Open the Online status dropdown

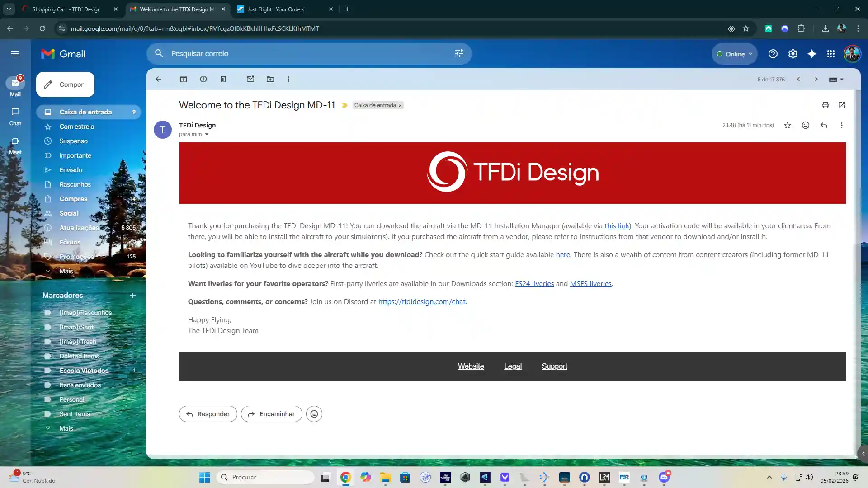point(735,54)
